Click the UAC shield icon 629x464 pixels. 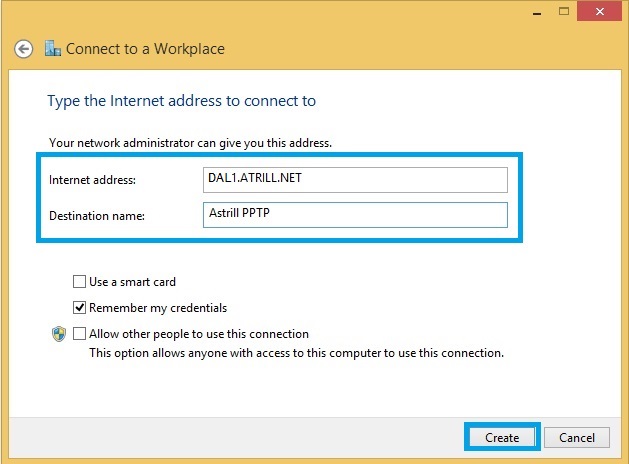pos(59,334)
